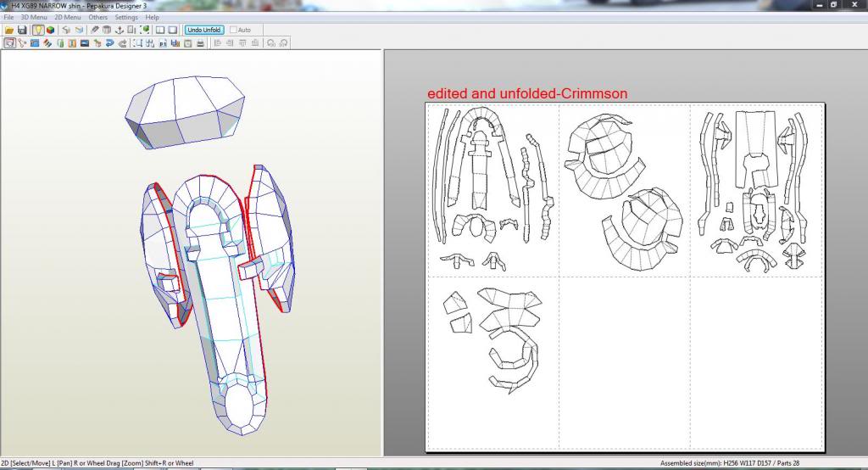The width and height of the screenshot is (868, 470).
Task: Click the align left grayed icon
Action: click(x=218, y=43)
